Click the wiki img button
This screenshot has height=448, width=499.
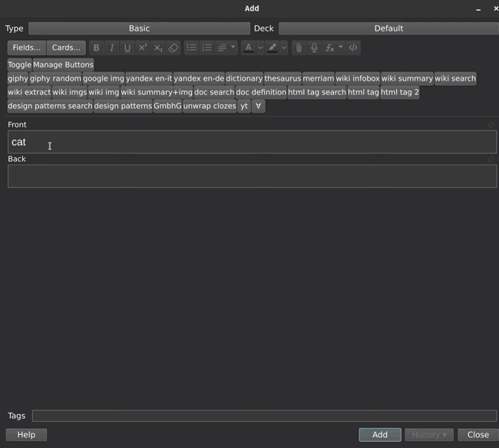pos(104,92)
